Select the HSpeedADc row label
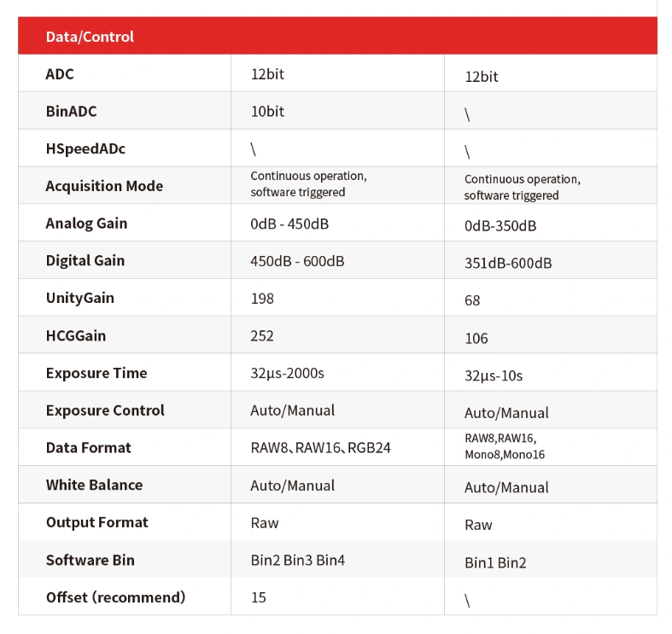 [x=85, y=148]
